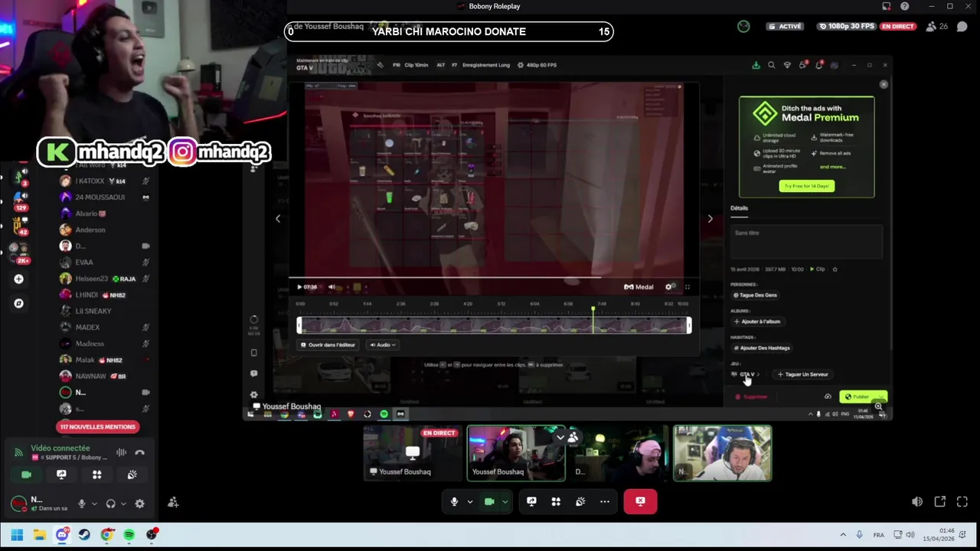Open the inbox icon in the Discord title bar
The width and height of the screenshot is (980, 551).
(887, 6)
